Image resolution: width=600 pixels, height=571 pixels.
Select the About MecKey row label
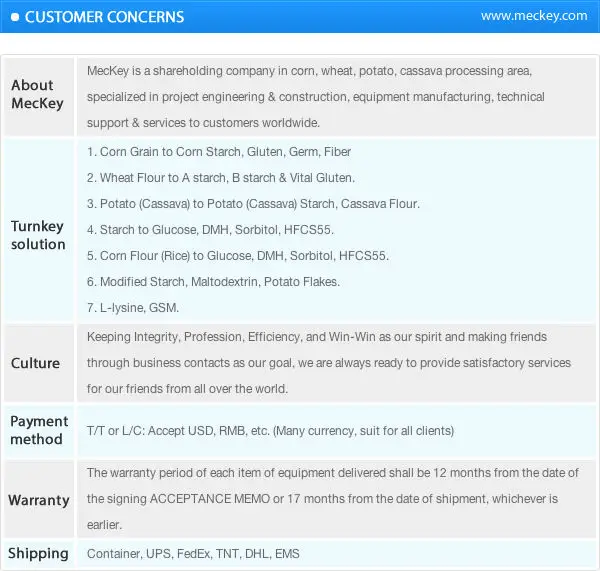click(x=32, y=94)
